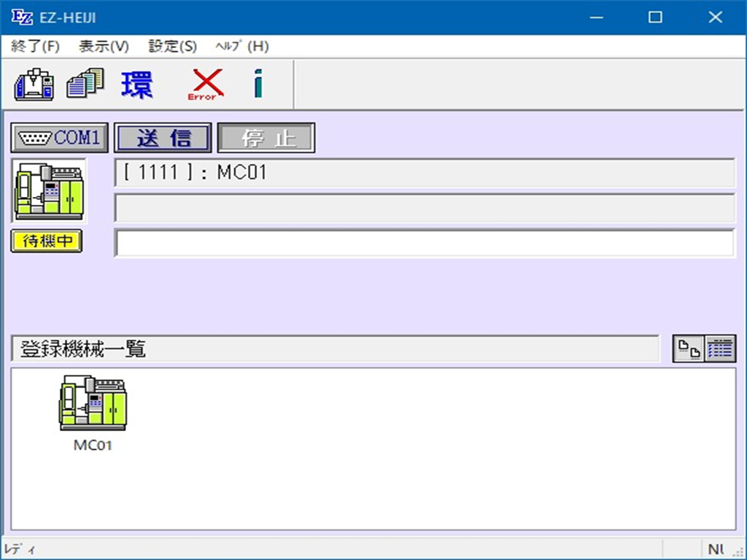The image size is (747, 560).
Task: Open environment settings 環 icon
Action: coord(137,85)
